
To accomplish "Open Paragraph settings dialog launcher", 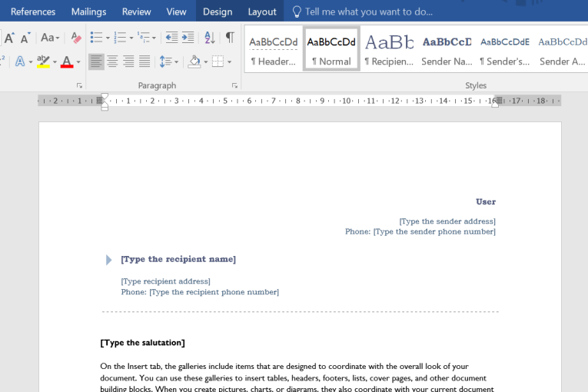I will 234,85.
